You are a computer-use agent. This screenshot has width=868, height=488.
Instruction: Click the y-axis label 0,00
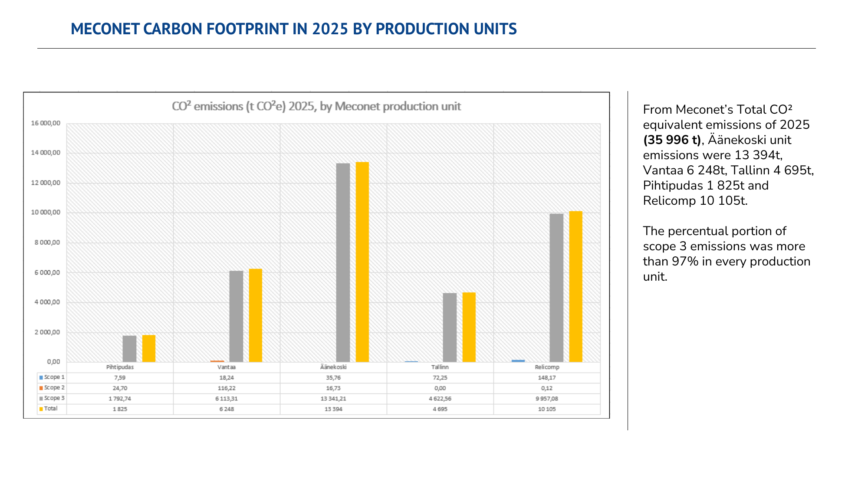coord(53,362)
